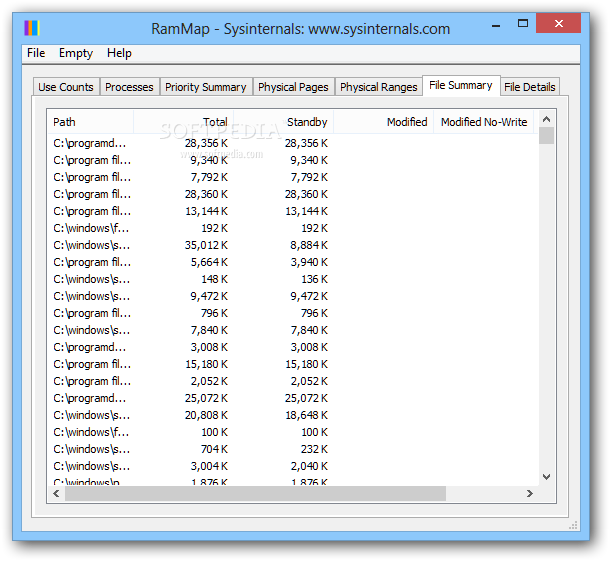Viewport: 610px width, 561px height.
Task: Select the row with total 2,052 K
Action: point(293,381)
